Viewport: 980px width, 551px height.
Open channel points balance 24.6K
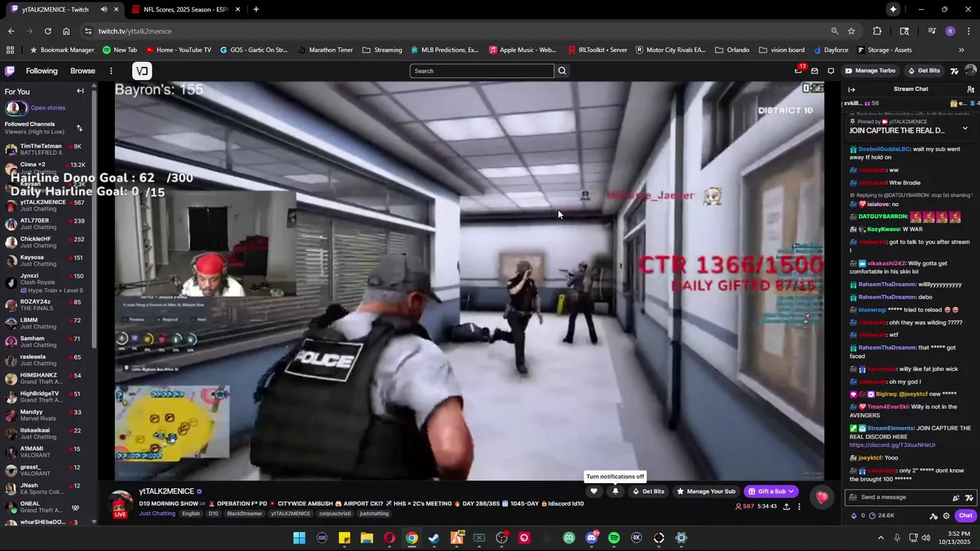pyautogui.click(x=880, y=516)
